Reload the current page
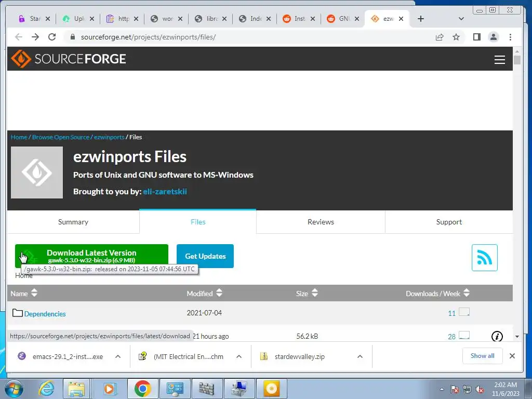Image resolution: width=532 pixels, height=399 pixels. point(52,37)
